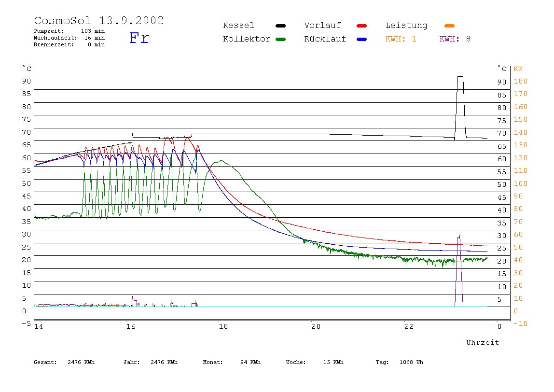Image resolution: width=554 pixels, height=392 pixels.
Task: Click the orange 'KWH: 1' value
Action: tap(401, 39)
